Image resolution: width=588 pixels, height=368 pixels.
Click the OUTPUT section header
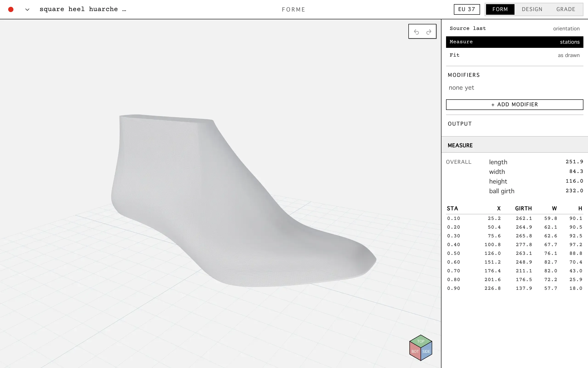[460, 124]
